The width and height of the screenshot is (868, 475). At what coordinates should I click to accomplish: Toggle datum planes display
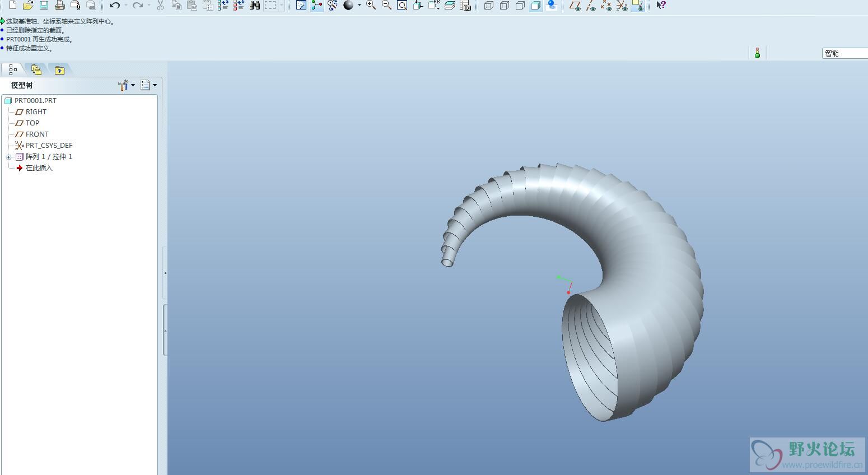click(575, 6)
